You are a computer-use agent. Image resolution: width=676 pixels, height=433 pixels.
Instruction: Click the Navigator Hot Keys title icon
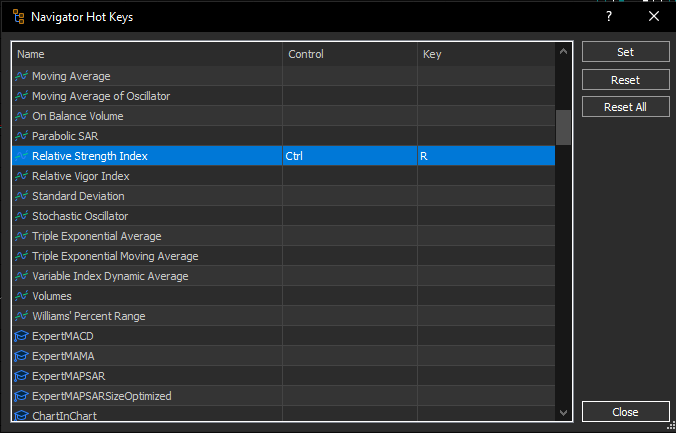click(x=18, y=16)
